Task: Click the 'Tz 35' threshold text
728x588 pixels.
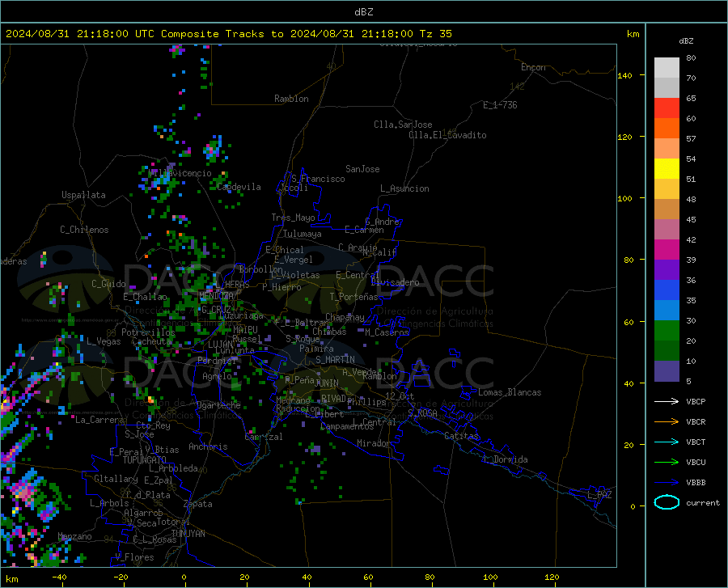Action: tap(435, 34)
